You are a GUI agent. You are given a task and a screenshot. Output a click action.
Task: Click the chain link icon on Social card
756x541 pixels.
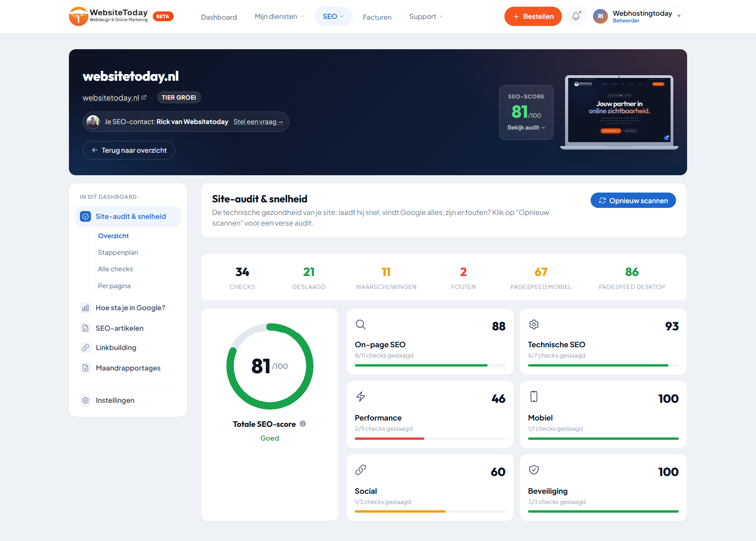coord(361,470)
